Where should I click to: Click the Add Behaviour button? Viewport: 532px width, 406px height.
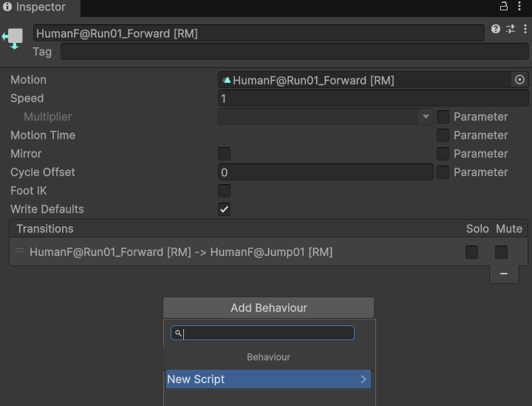tap(268, 308)
